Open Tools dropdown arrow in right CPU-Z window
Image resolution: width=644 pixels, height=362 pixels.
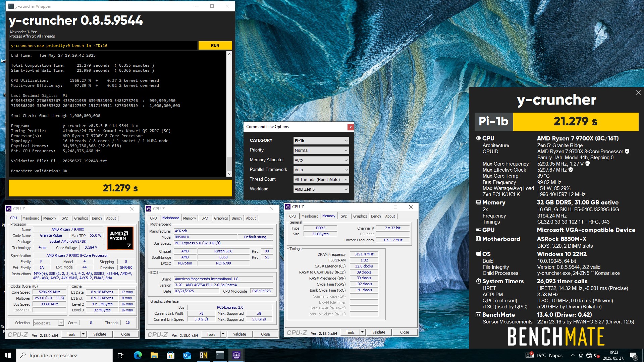click(x=362, y=333)
